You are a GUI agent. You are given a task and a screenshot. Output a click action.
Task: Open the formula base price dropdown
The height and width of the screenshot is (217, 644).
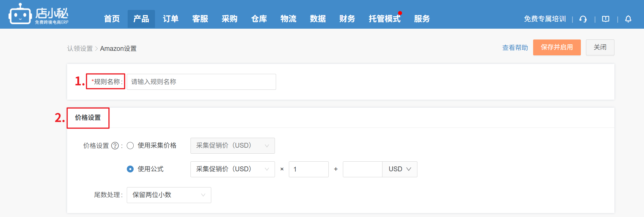pyautogui.click(x=232, y=169)
